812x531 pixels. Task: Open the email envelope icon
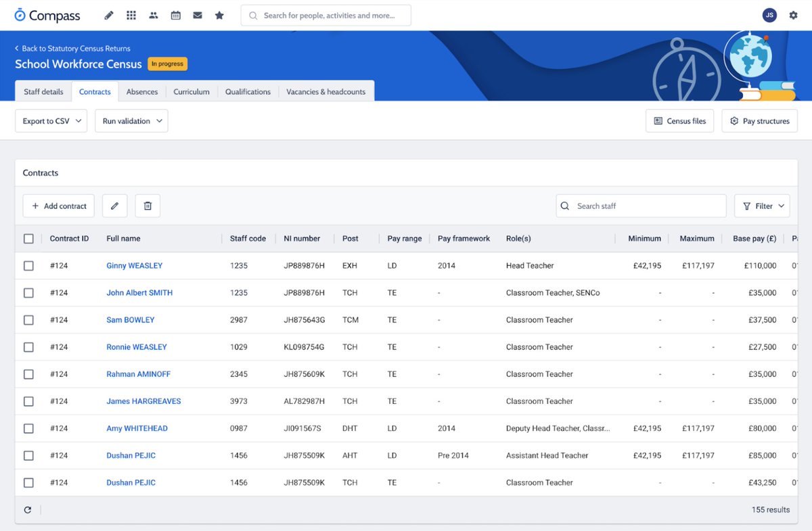[x=198, y=15]
